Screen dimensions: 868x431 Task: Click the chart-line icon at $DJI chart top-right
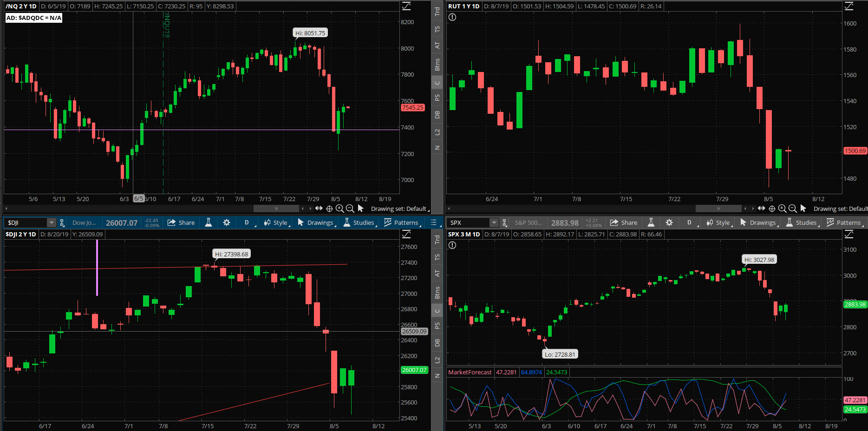tap(406, 234)
